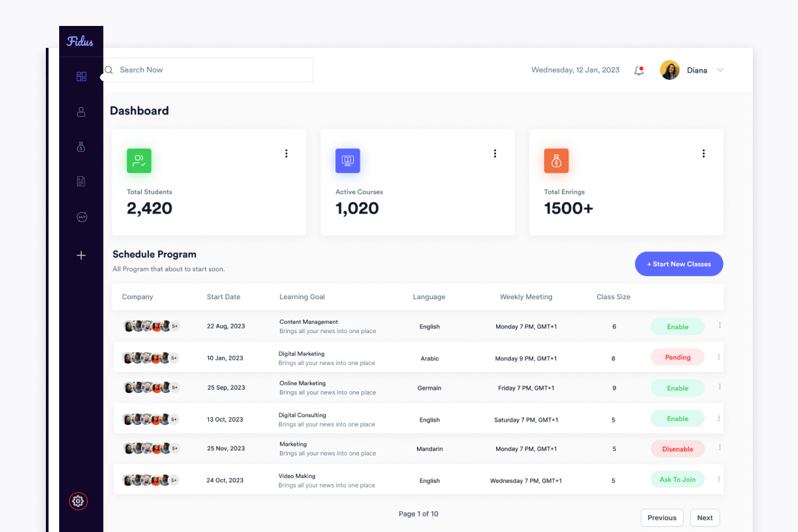
Task: Open row options for Content Management
Action: (719, 325)
